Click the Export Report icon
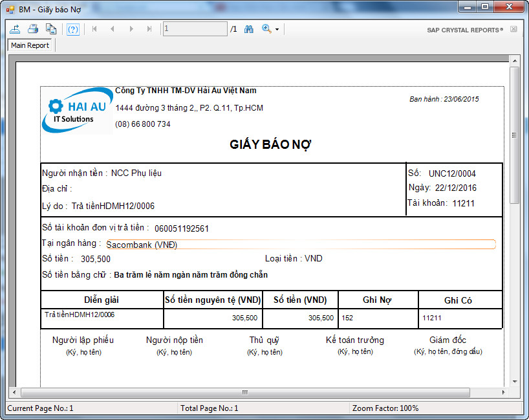529x420 pixels. (x=15, y=29)
